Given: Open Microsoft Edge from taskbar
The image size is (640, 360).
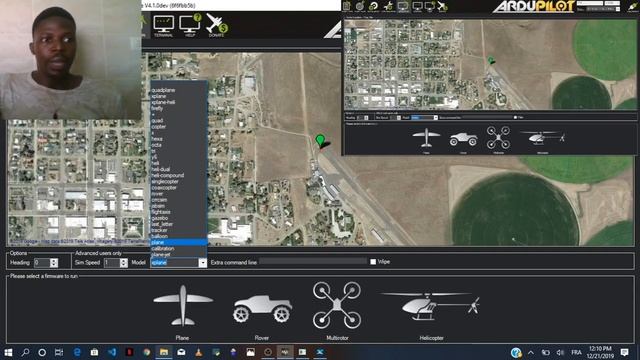Looking at the screenshot, I should click(77, 352).
